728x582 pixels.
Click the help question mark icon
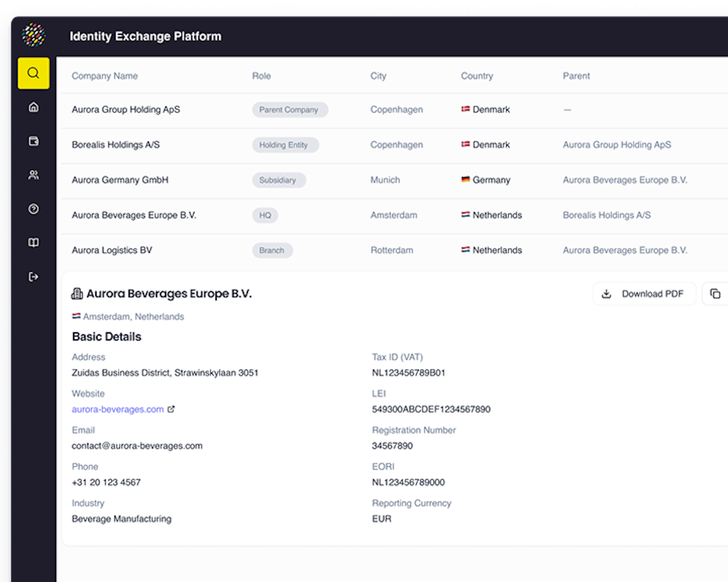point(33,209)
